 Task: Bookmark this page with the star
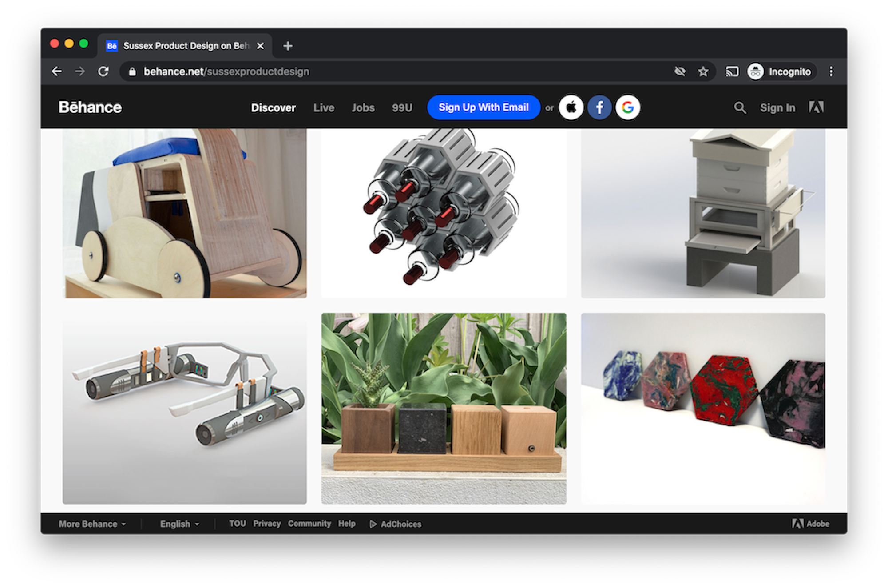[703, 71]
